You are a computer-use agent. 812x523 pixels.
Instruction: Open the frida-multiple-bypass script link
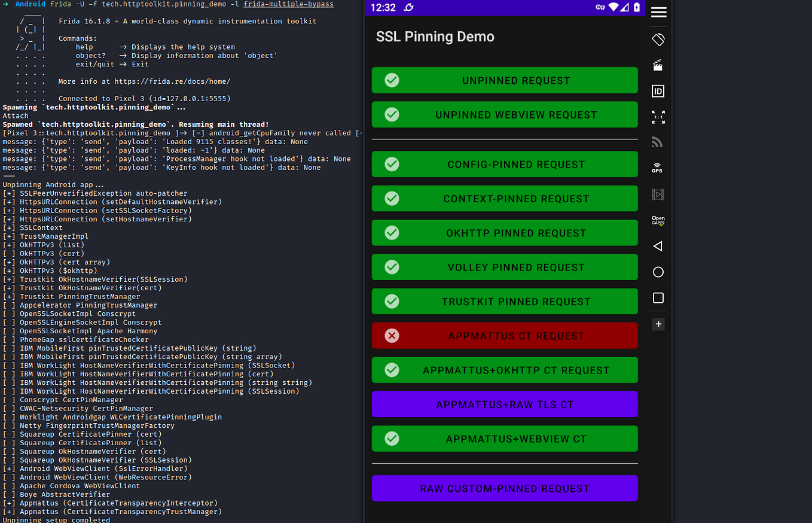click(x=288, y=4)
